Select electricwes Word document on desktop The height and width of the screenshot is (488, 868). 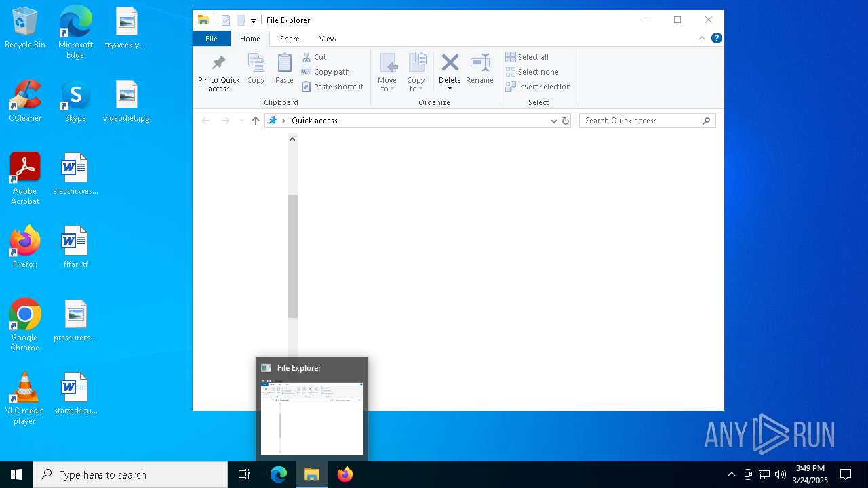coord(75,174)
